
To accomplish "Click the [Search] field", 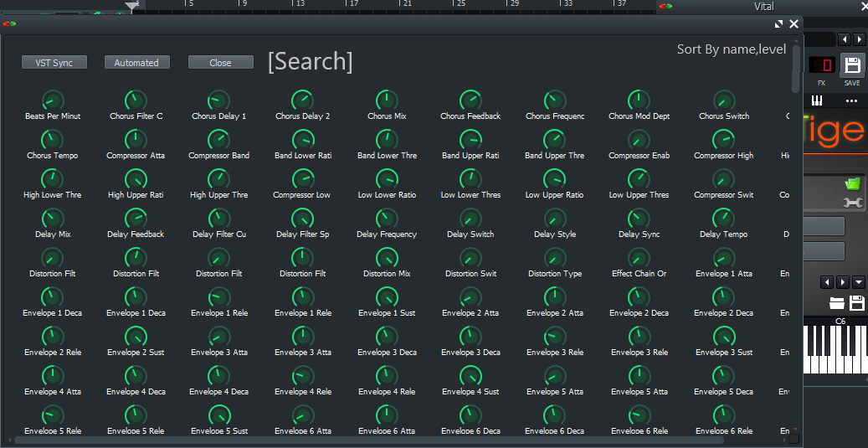I will (x=310, y=61).
